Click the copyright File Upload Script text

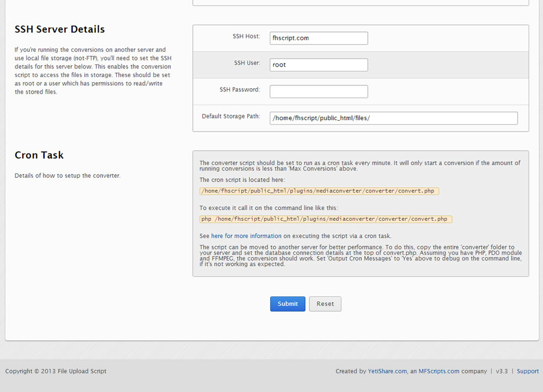pyautogui.click(x=56, y=371)
